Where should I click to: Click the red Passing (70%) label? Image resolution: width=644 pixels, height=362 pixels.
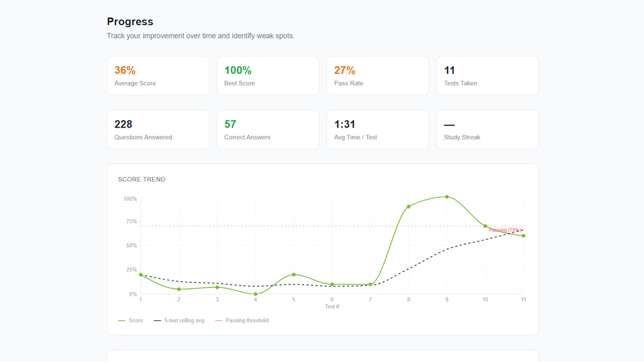(505, 230)
